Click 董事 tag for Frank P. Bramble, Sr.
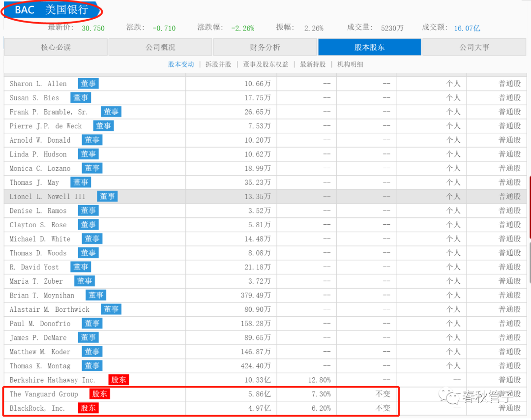The height and width of the screenshot is (420, 531). click(x=111, y=112)
